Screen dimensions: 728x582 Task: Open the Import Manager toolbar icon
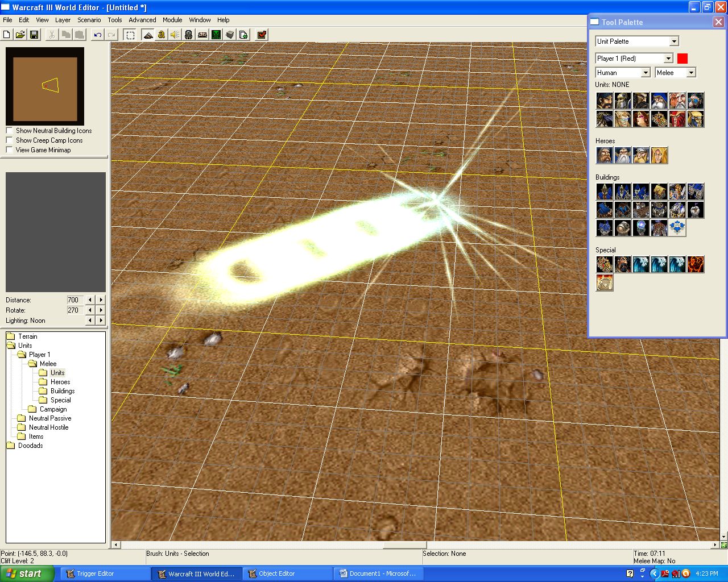pyautogui.click(x=243, y=35)
